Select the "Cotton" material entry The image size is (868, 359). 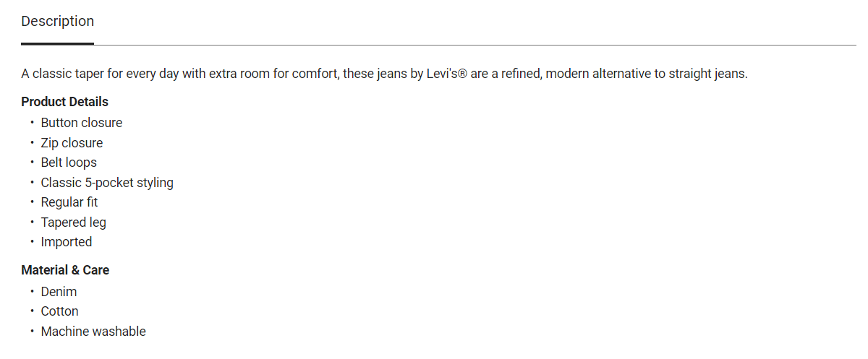[x=59, y=311]
